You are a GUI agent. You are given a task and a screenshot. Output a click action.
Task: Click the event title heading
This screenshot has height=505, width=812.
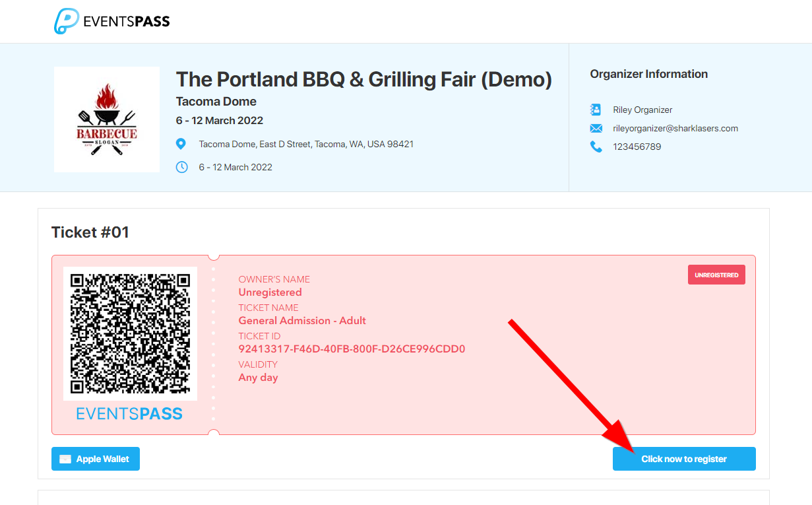point(364,79)
